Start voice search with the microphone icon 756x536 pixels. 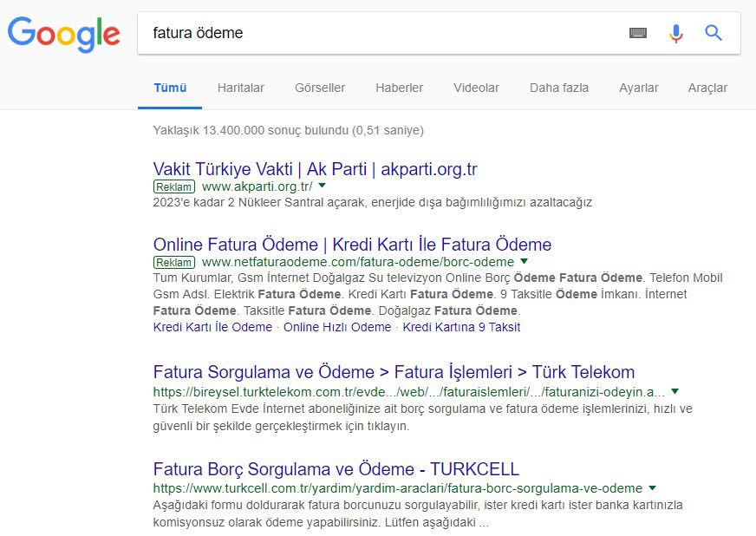(x=675, y=33)
